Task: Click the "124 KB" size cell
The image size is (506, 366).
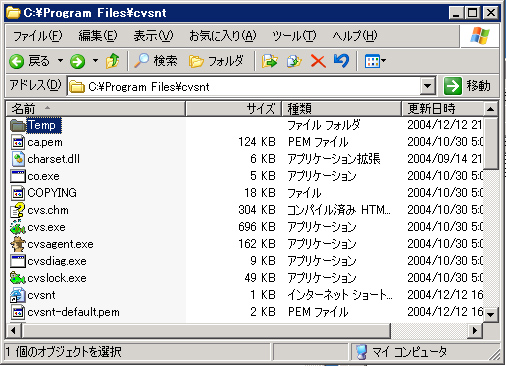Action: click(x=257, y=142)
